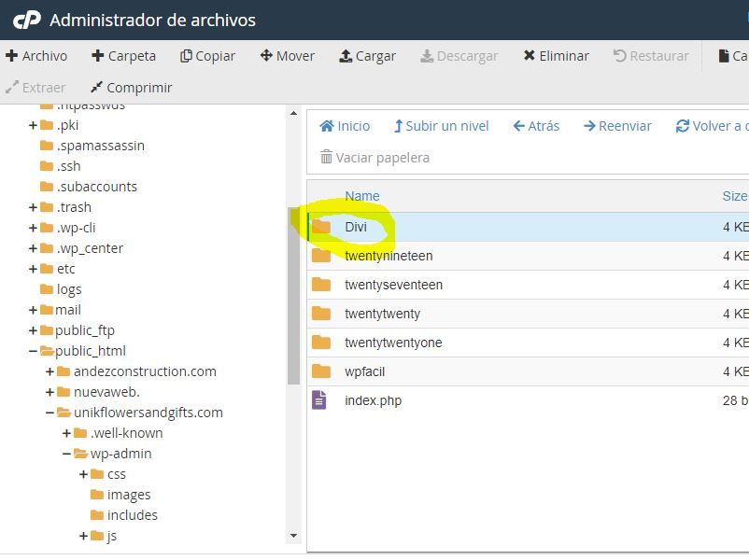Click the twentyseventeen folder icon
The image size is (749, 560).
point(321,285)
